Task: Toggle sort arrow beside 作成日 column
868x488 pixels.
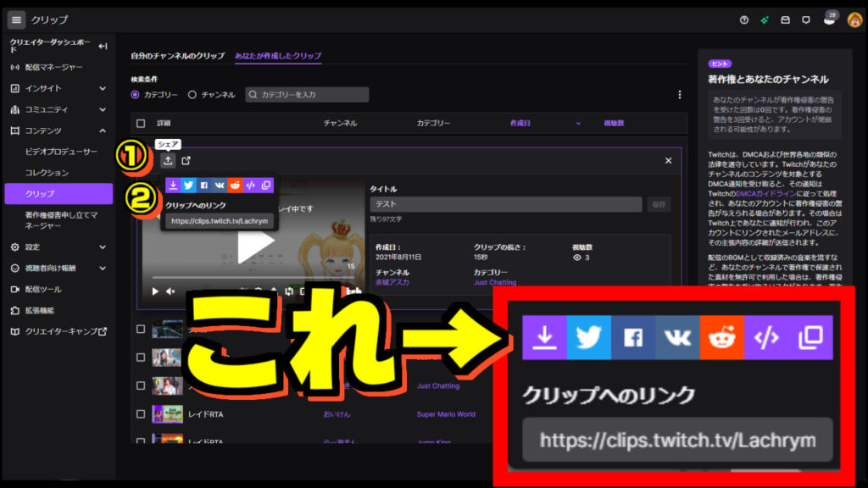Action: coord(578,124)
